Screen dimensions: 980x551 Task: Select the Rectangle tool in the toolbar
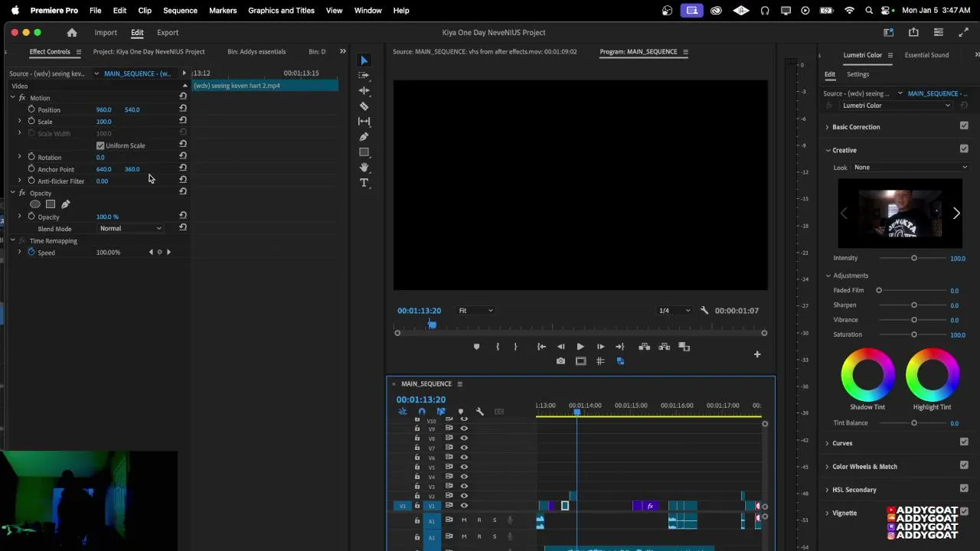coord(364,152)
